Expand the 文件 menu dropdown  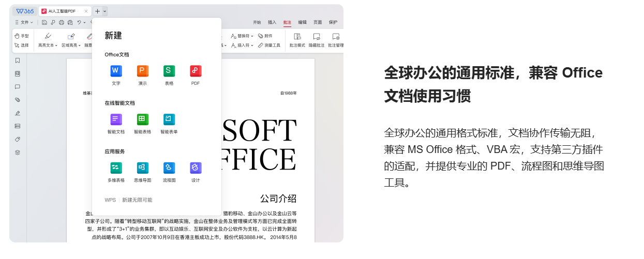[x=24, y=23]
